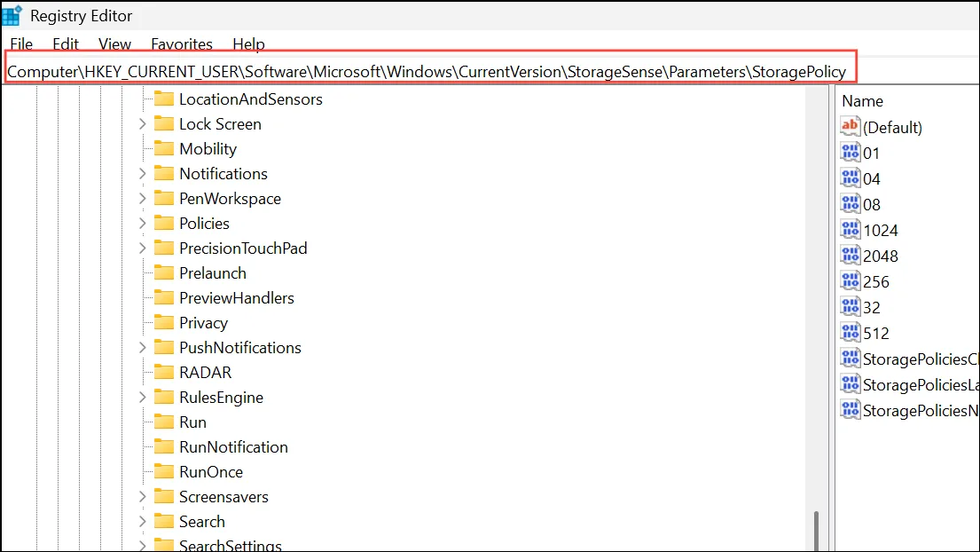
Task: Click the Policies folder icon
Action: click(164, 223)
